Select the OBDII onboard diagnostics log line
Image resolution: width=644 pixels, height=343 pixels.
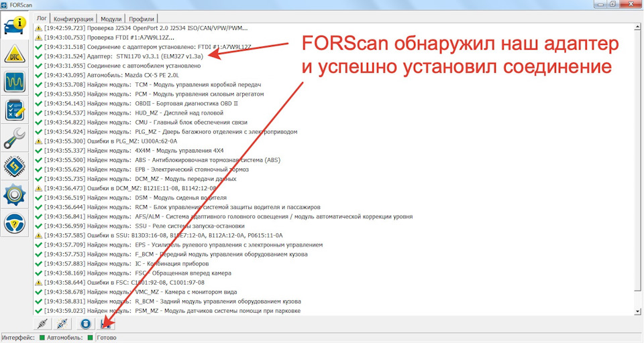pos(141,103)
